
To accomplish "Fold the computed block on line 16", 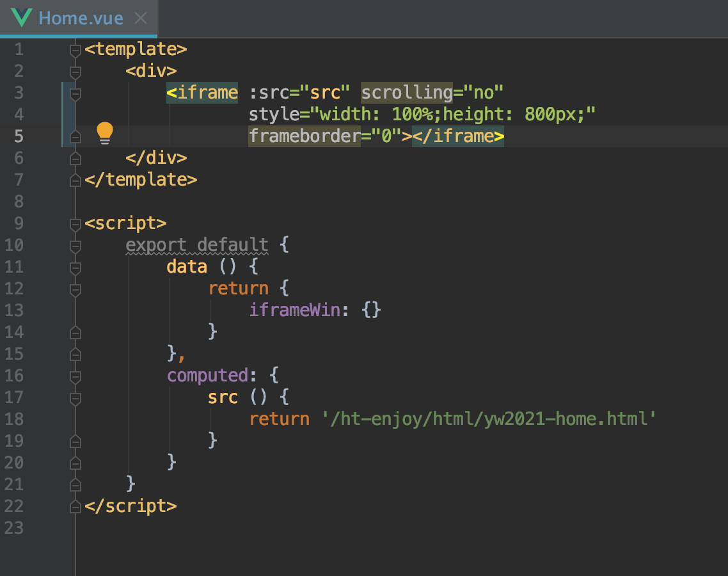I will click(x=75, y=376).
